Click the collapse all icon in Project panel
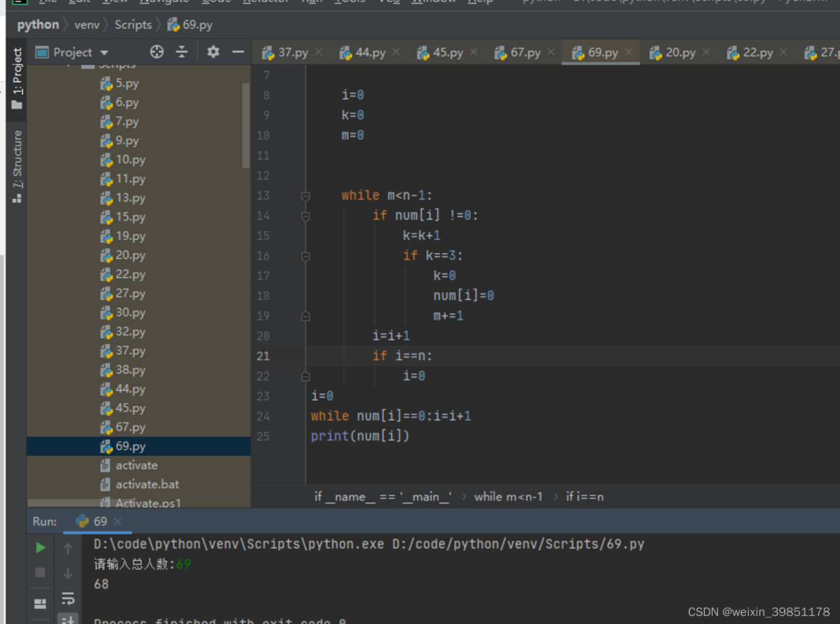The height and width of the screenshot is (624, 840). tap(182, 52)
